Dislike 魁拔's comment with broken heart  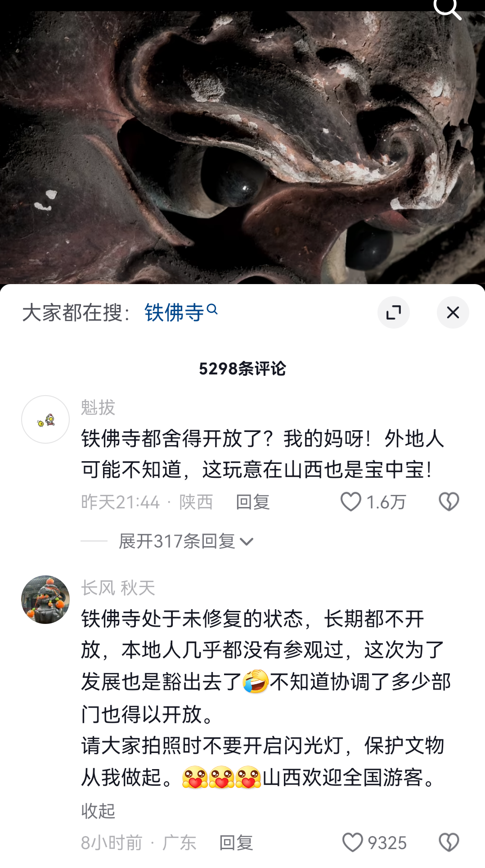pos(449,502)
